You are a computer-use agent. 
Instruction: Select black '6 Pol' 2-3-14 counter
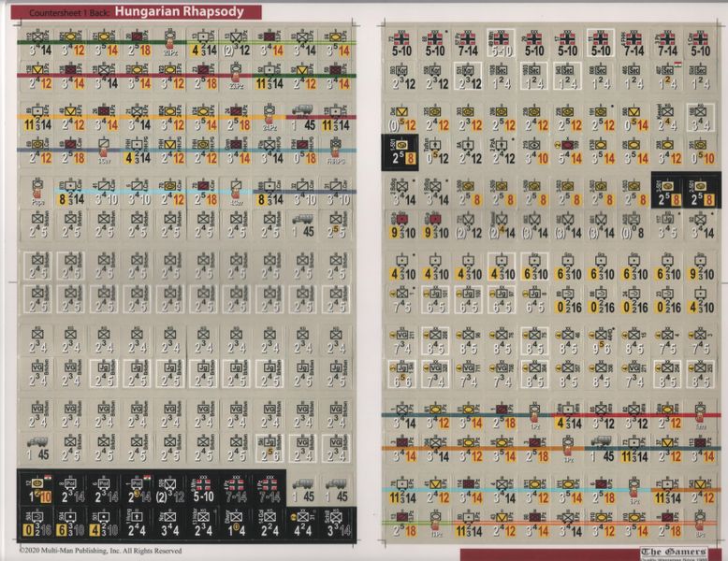click(104, 489)
